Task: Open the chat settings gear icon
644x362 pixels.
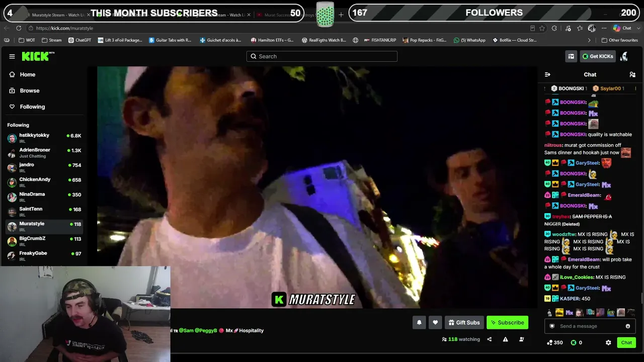Action: pos(608,342)
